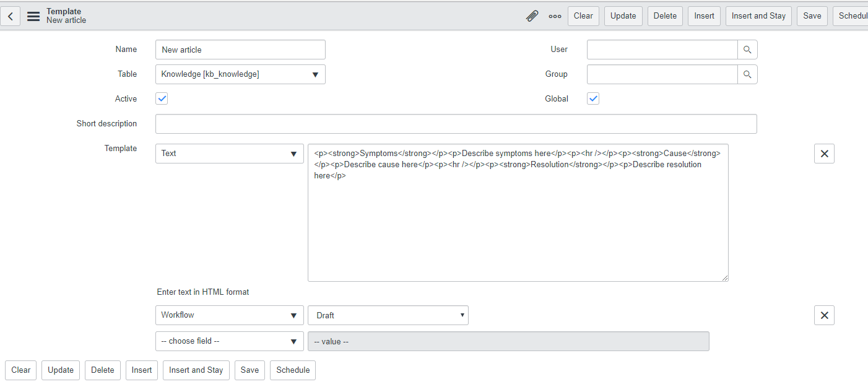
Task: Click the Save button
Action: coord(250,370)
